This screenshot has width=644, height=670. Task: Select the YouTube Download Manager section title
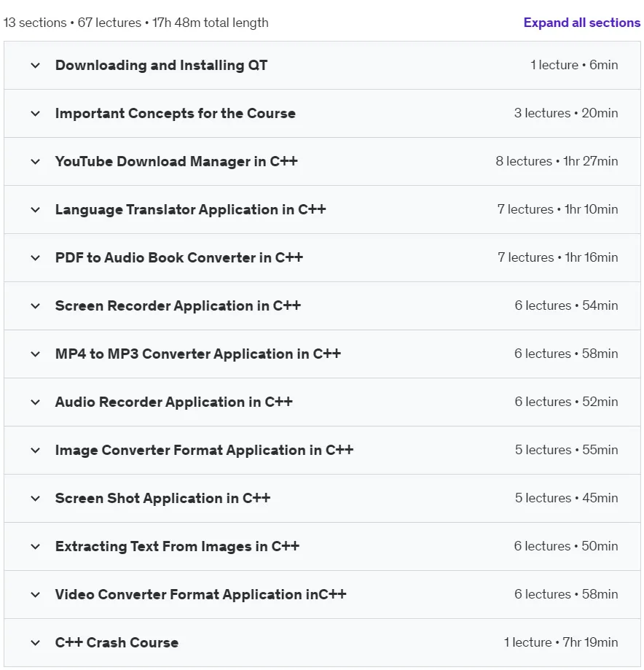[176, 162]
